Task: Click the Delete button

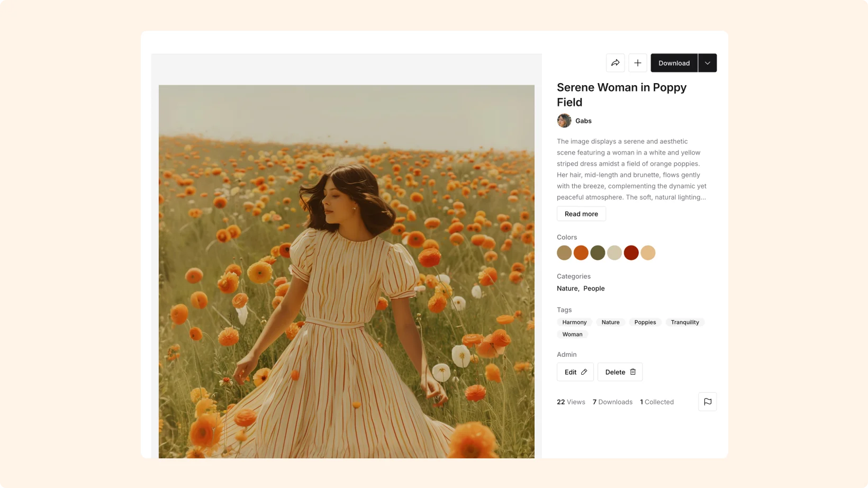Action: coord(620,372)
